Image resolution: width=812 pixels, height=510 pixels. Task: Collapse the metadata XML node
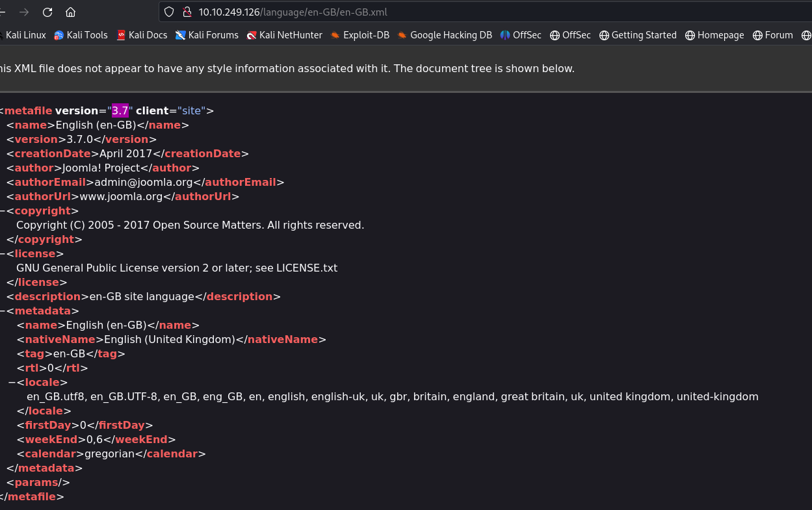pos(2,311)
